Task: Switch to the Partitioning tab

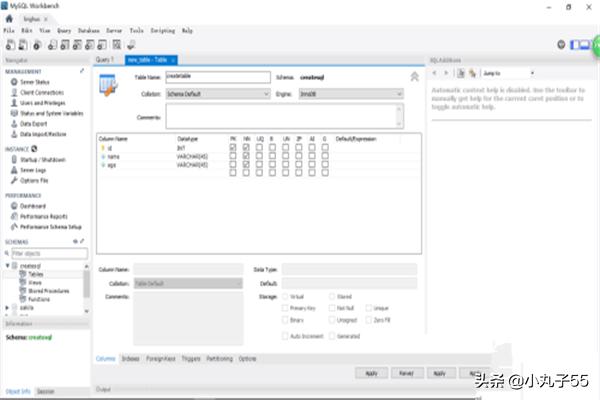Action: [x=220, y=359]
